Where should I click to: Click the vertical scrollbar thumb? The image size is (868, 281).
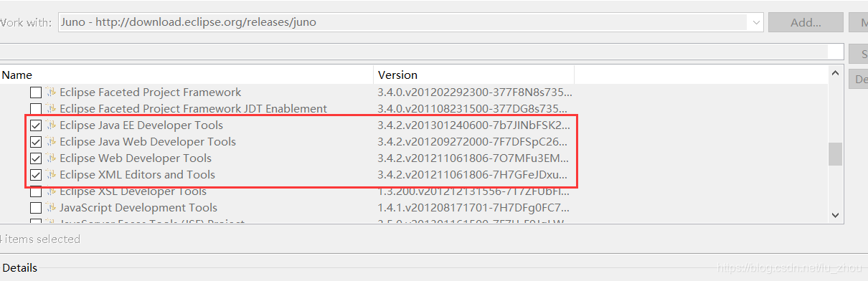point(835,153)
